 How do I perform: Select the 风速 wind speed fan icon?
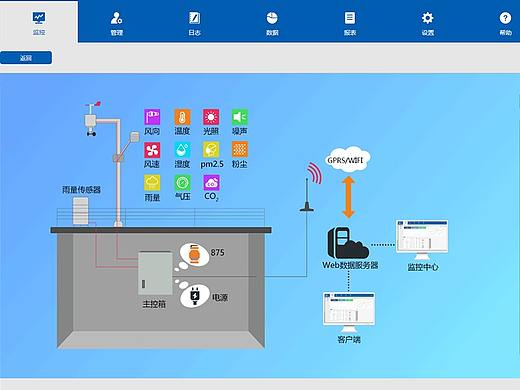pos(152,150)
